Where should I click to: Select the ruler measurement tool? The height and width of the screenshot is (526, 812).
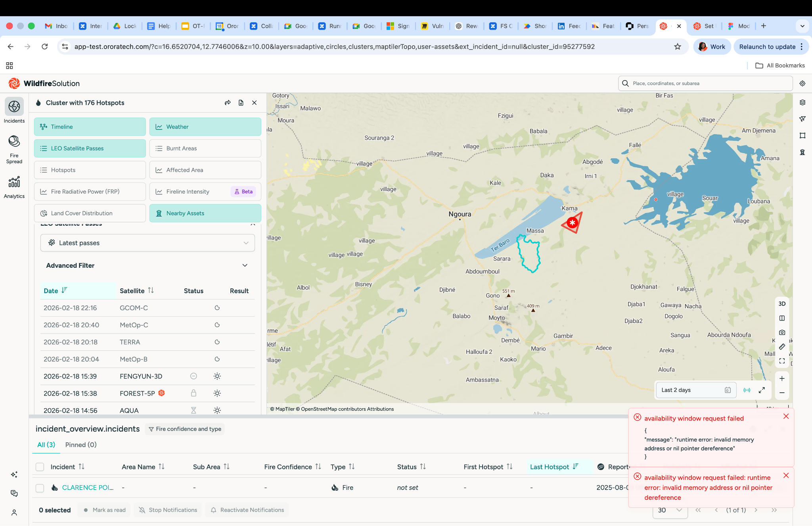point(782,347)
